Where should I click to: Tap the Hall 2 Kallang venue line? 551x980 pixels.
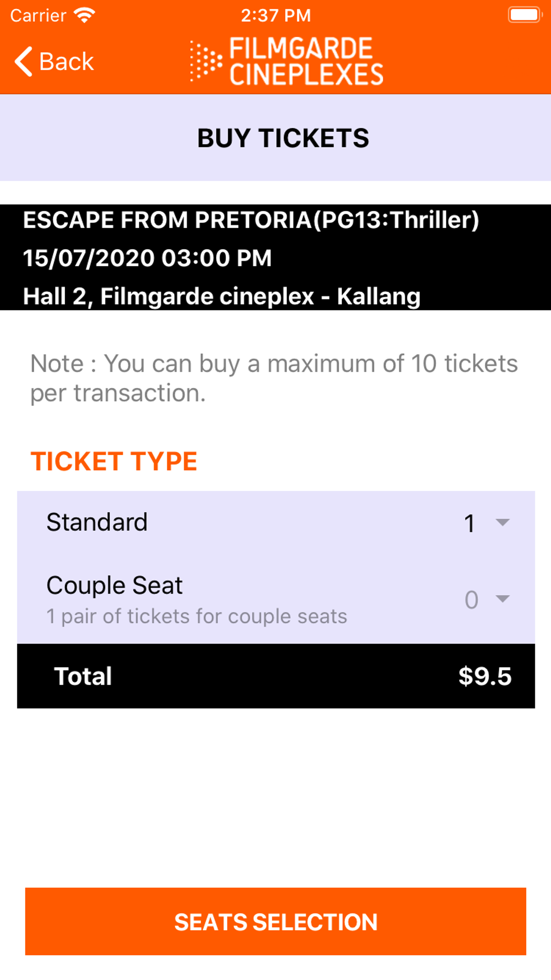[x=221, y=296]
